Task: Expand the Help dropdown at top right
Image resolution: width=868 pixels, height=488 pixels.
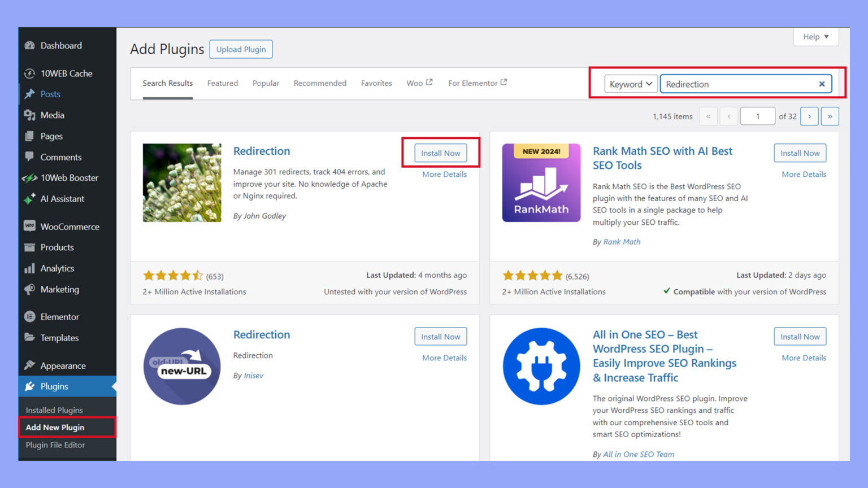Action: coord(815,37)
